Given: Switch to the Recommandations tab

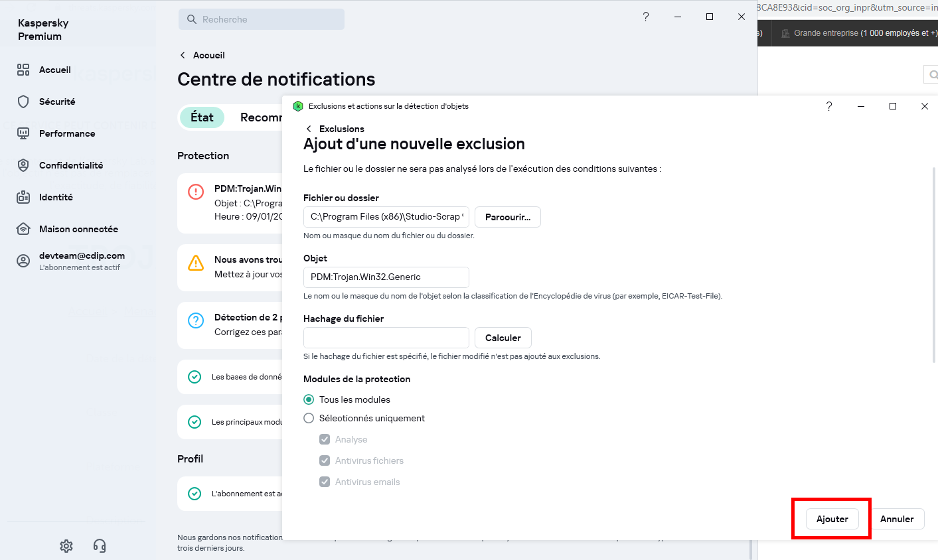Looking at the screenshot, I should (x=261, y=117).
